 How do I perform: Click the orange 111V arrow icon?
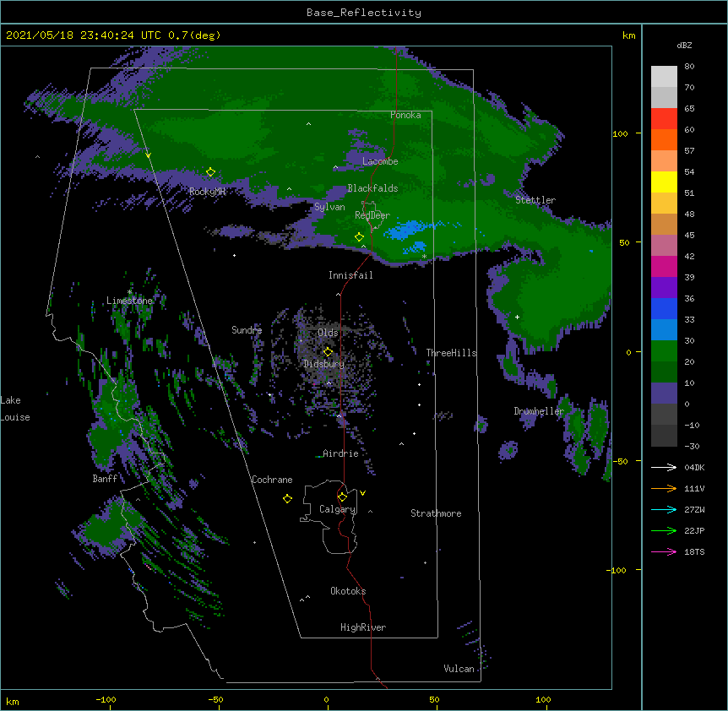(664, 488)
